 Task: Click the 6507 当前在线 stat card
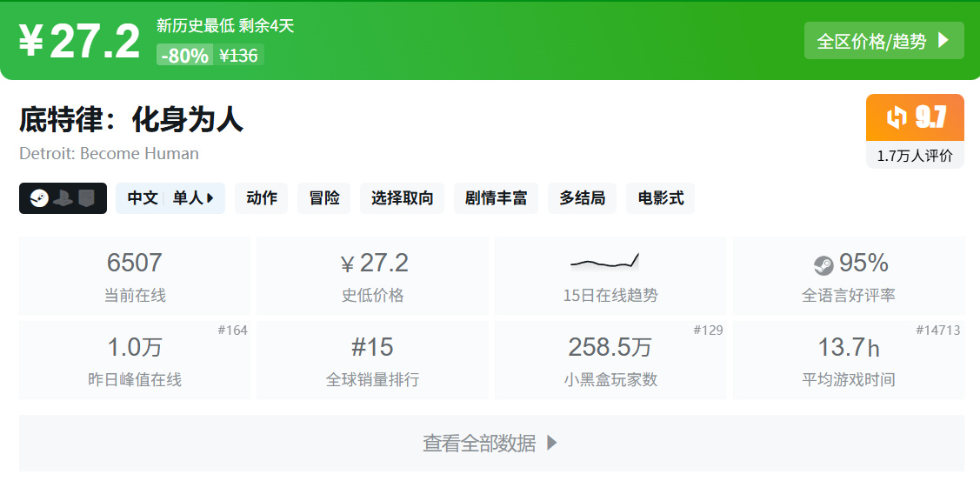(135, 276)
